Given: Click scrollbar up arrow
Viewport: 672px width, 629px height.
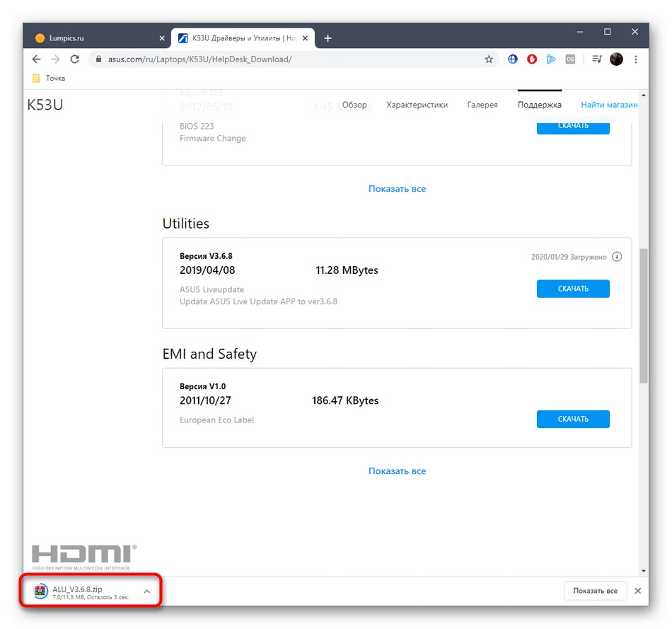Looking at the screenshot, I should pyautogui.click(x=643, y=96).
